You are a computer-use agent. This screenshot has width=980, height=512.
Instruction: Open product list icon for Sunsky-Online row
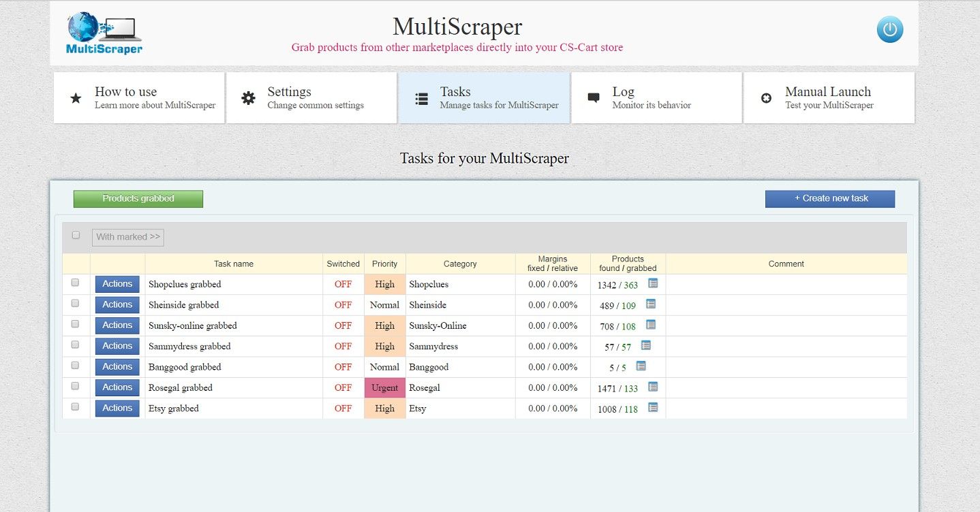(651, 325)
